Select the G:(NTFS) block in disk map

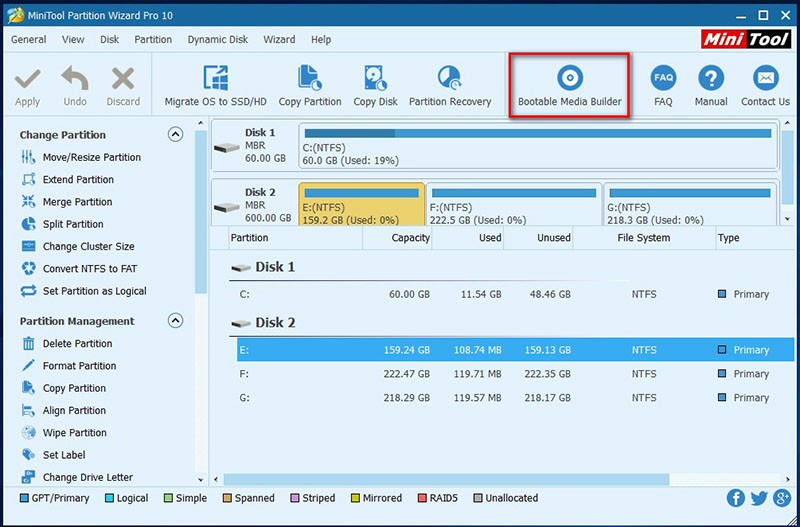[x=690, y=204]
